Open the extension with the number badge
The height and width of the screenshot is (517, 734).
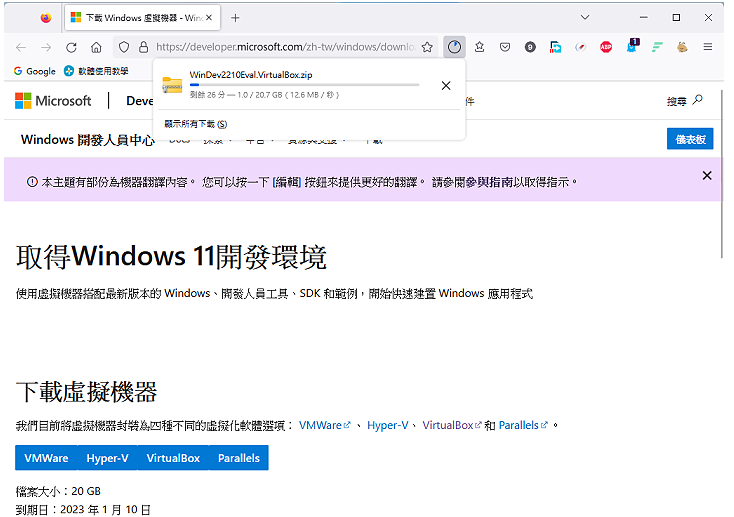pos(632,46)
